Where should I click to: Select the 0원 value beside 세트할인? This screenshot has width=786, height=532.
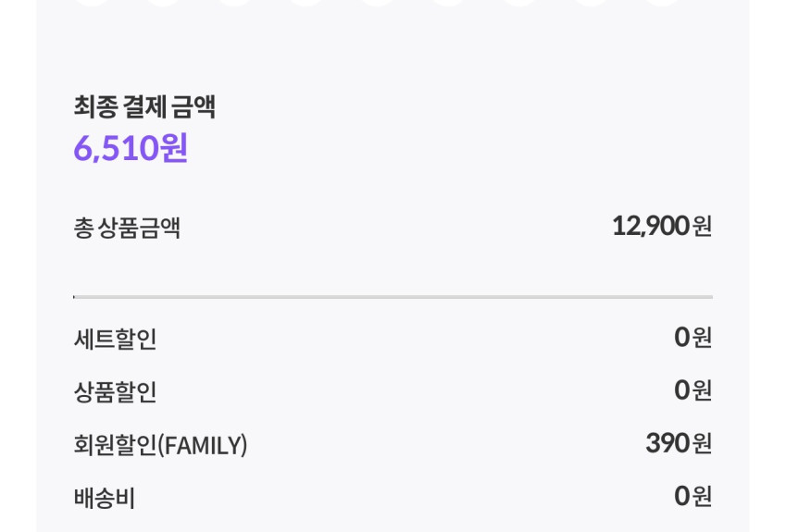(692, 338)
